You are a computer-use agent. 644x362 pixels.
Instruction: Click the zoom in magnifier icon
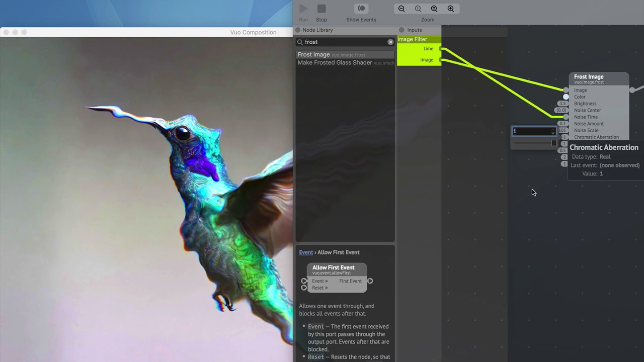tap(451, 9)
